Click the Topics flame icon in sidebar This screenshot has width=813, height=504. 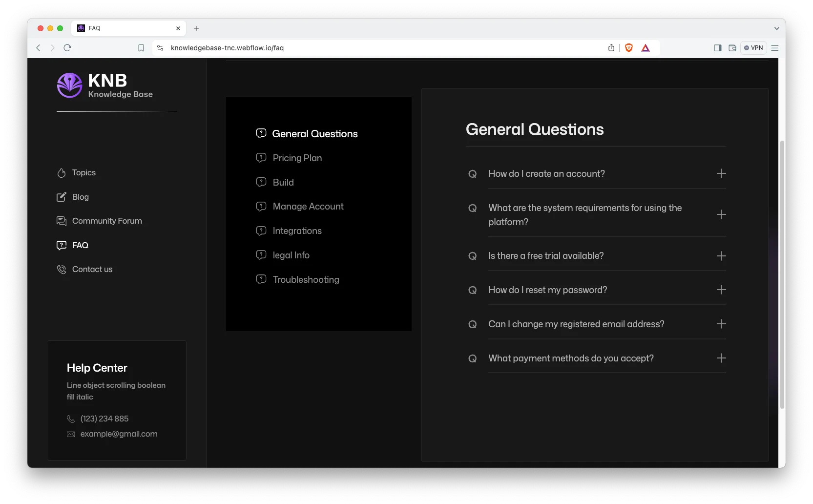coord(61,172)
